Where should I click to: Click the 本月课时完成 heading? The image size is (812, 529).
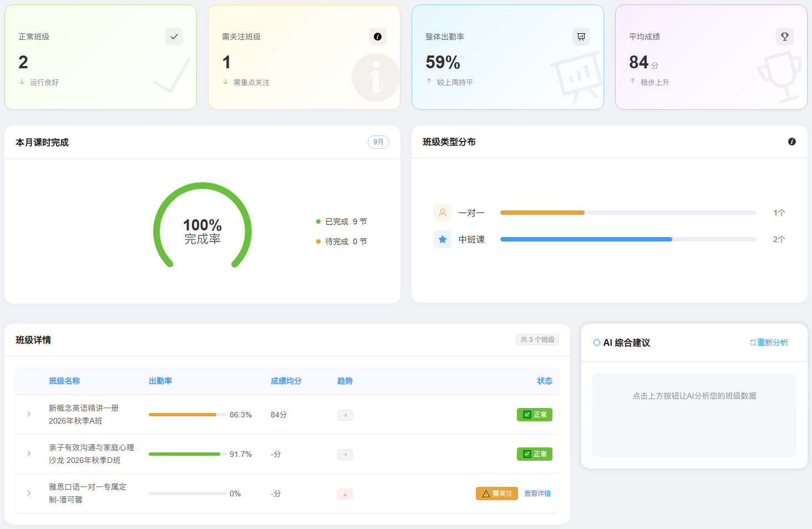coord(42,143)
